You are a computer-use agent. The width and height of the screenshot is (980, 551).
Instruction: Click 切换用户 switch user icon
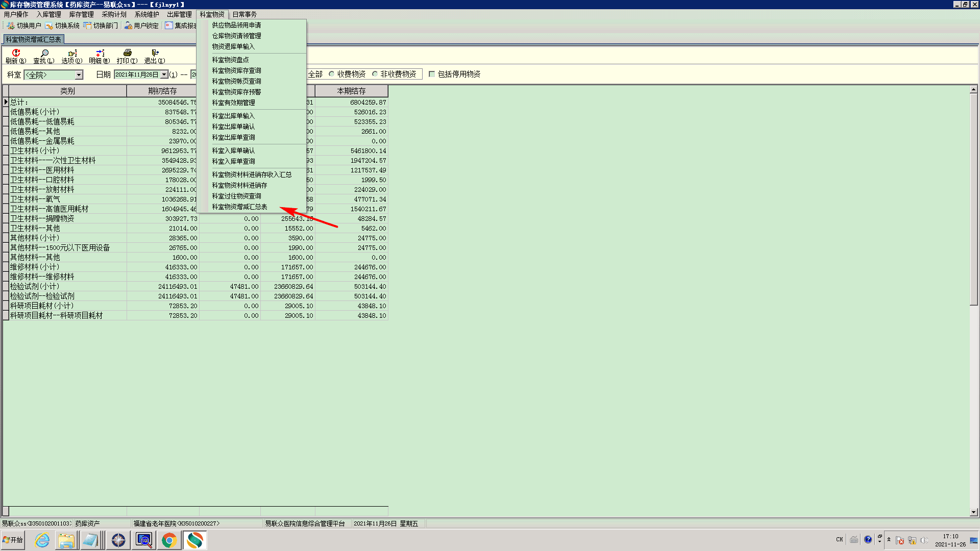(x=11, y=26)
